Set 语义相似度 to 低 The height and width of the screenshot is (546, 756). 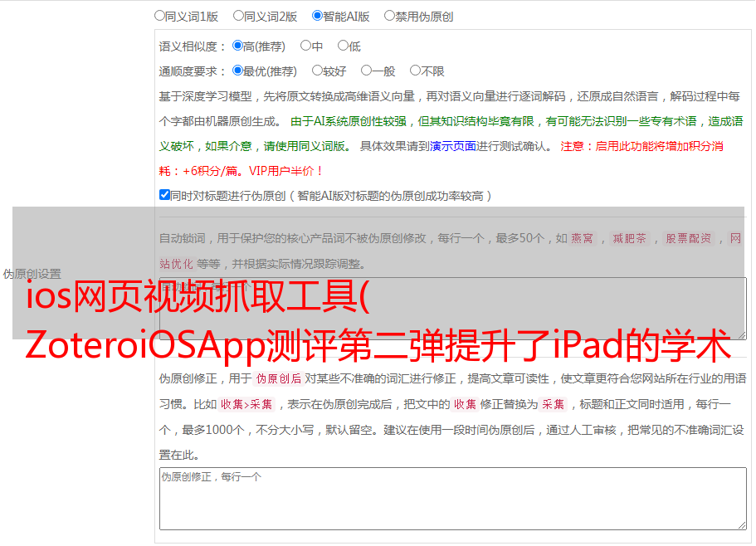pos(343,46)
